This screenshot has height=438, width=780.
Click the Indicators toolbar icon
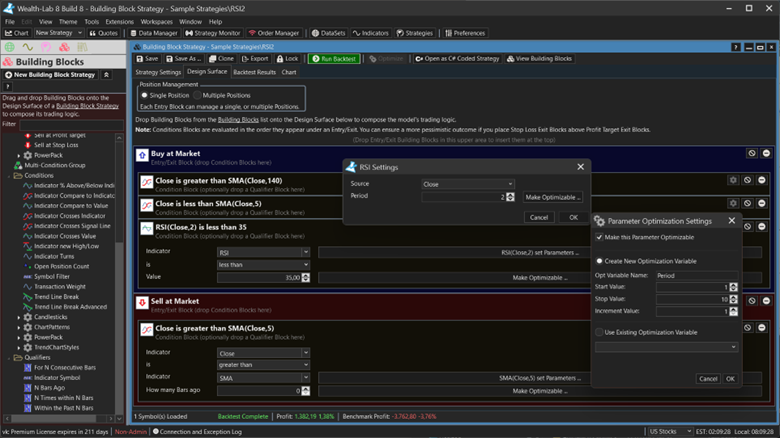click(x=371, y=33)
